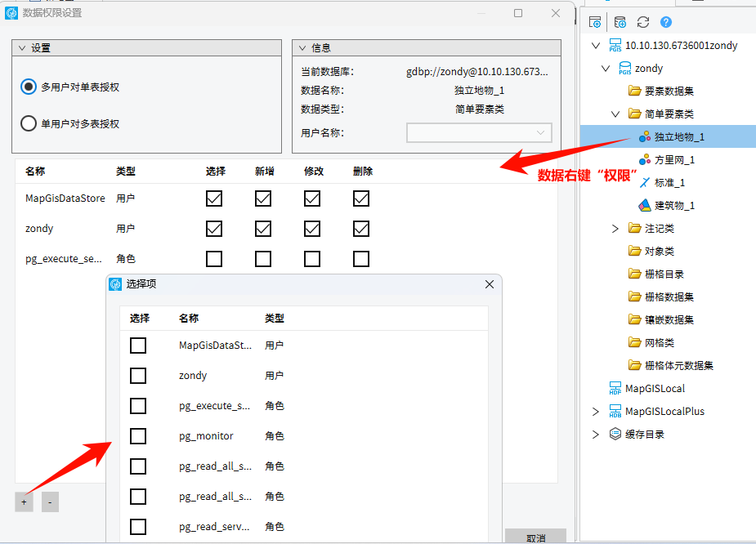Image resolution: width=756 pixels, height=544 pixels.
Task: Select the 建筑物_1 polygon layer icon
Action: point(644,205)
